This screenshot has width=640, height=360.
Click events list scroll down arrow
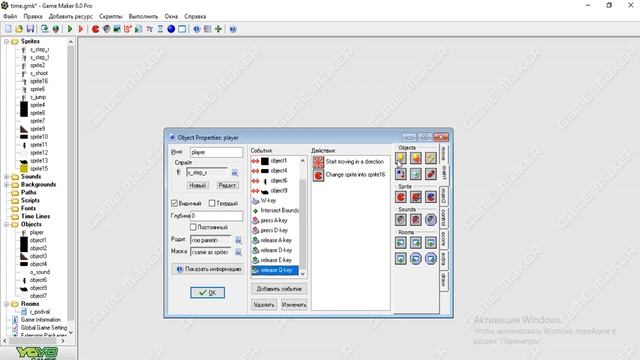coord(302,273)
